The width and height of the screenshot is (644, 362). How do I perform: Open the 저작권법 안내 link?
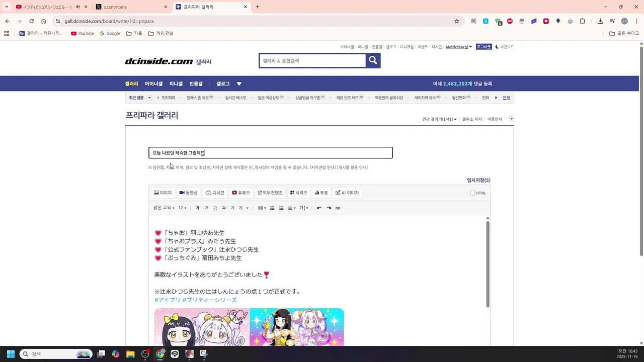pos(323,167)
